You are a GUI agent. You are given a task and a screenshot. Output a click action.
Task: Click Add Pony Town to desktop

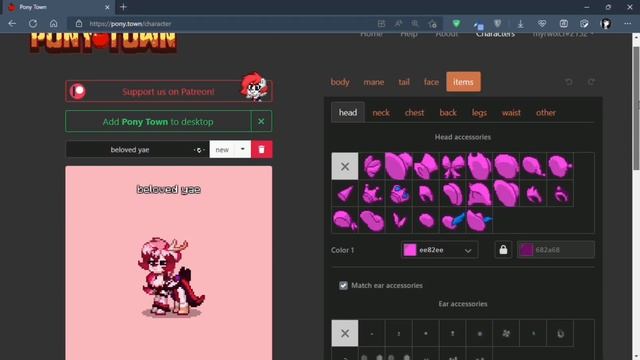158,121
